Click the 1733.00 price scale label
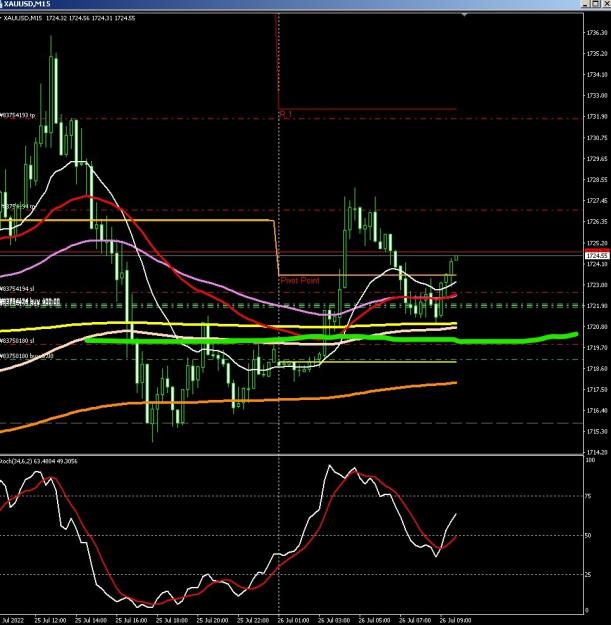Image resolution: width=611 pixels, height=625 pixels. coord(597,95)
